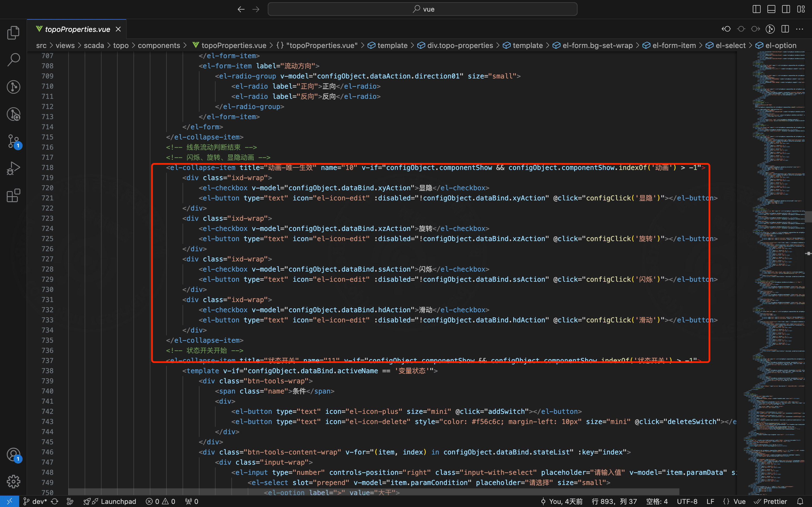The width and height of the screenshot is (812, 507).
Task: Go forward in navigation history
Action: point(256,9)
